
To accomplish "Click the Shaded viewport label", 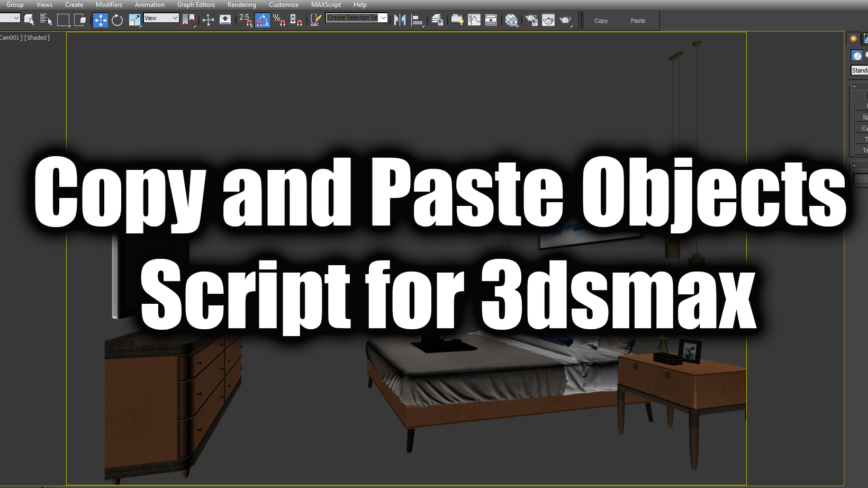I will click(x=37, y=38).
